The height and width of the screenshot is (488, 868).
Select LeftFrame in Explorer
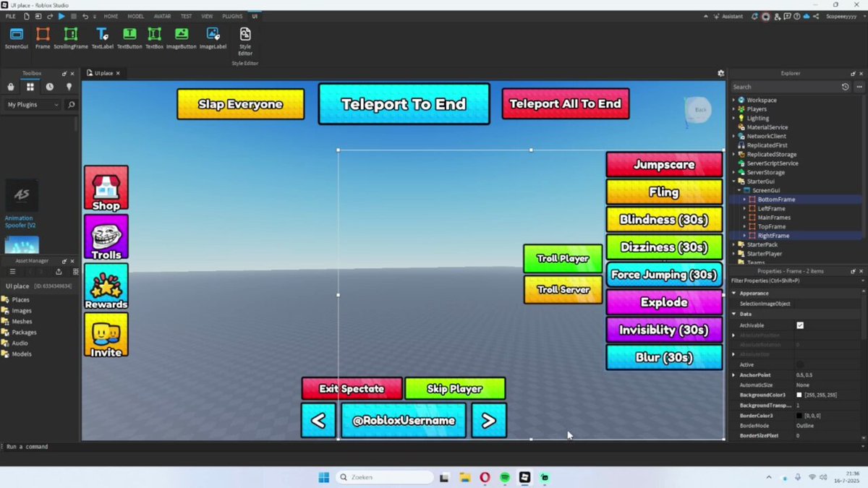[771, 208]
